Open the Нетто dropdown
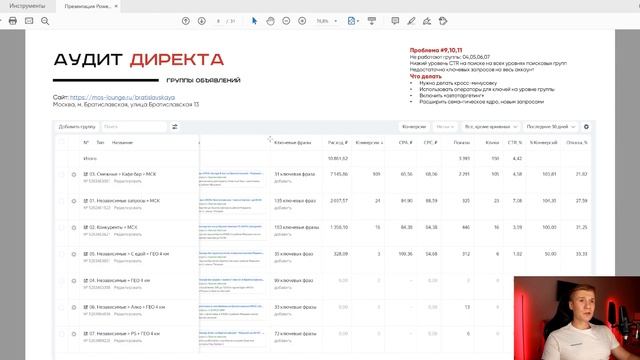This screenshot has height=360, width=640. (445, 127)
